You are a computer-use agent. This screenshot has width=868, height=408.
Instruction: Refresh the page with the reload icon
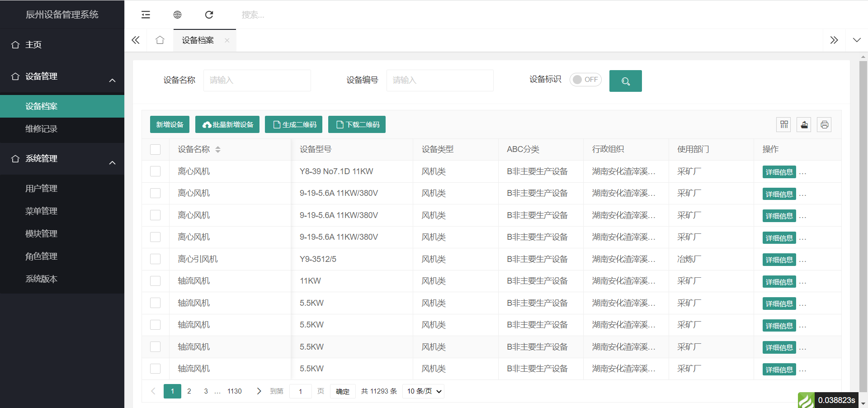tap(209, 15)
